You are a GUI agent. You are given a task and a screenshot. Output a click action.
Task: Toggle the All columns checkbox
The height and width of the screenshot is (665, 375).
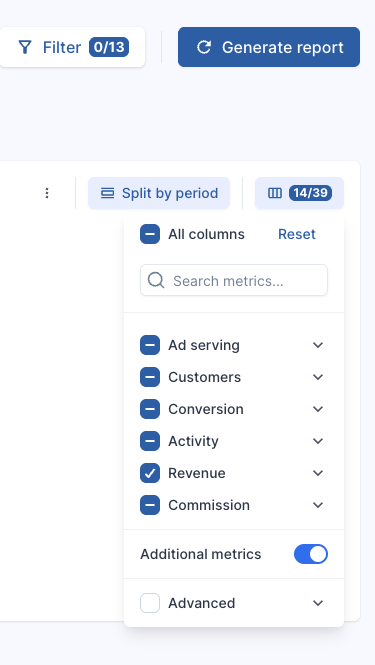tap(150, 234)
